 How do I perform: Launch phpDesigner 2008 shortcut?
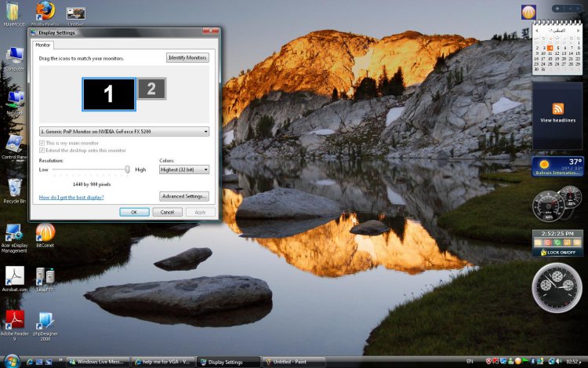click(x=45, y=326)
